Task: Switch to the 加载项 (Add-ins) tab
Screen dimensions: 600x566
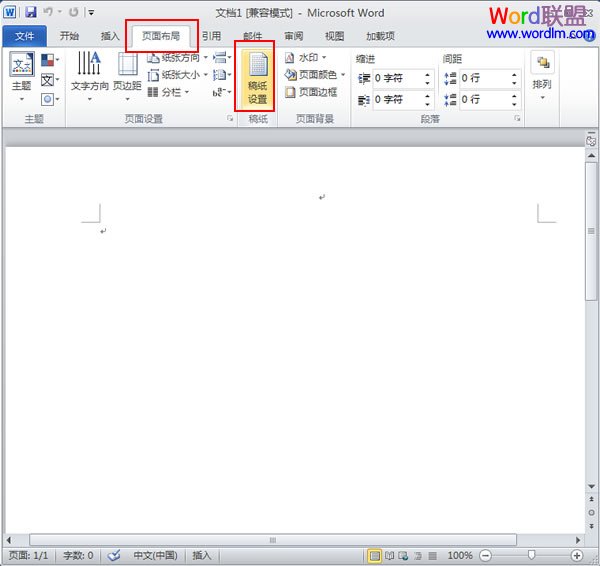Action: [x=380, y=36]
